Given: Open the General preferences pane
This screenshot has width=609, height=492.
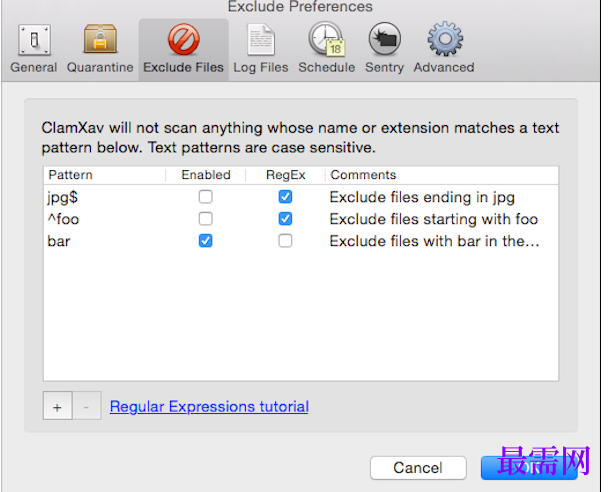Looking at the screenshot, I should [x=34, y=49].
